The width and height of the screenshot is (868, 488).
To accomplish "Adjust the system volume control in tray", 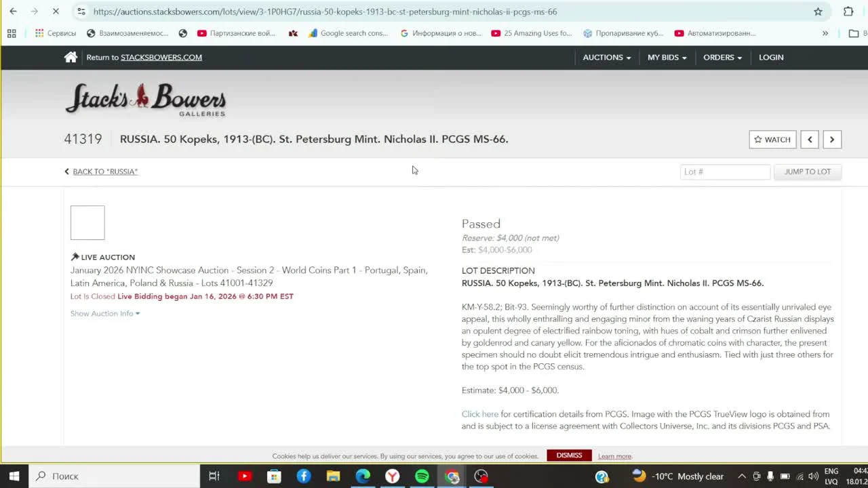I will click(x=813, y=476).
